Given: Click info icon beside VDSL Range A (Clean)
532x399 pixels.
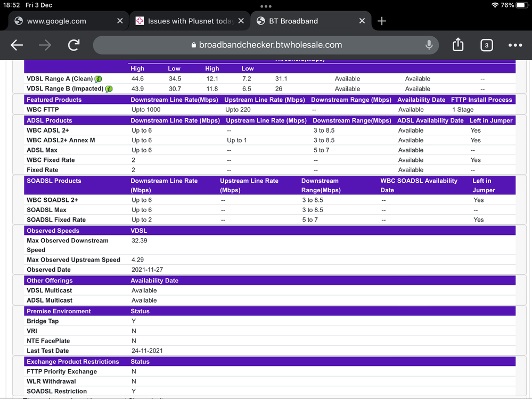Looking at the screenshot, I should (99, 79).
